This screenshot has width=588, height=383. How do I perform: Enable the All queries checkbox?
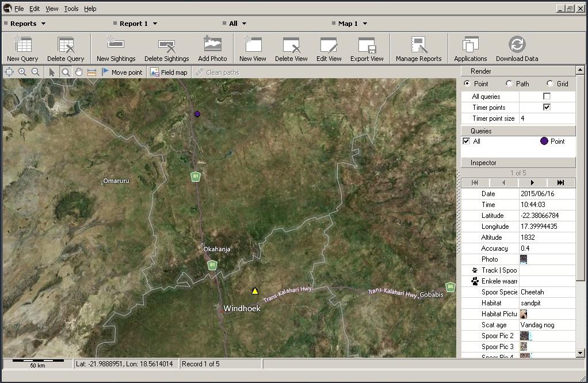547,97
